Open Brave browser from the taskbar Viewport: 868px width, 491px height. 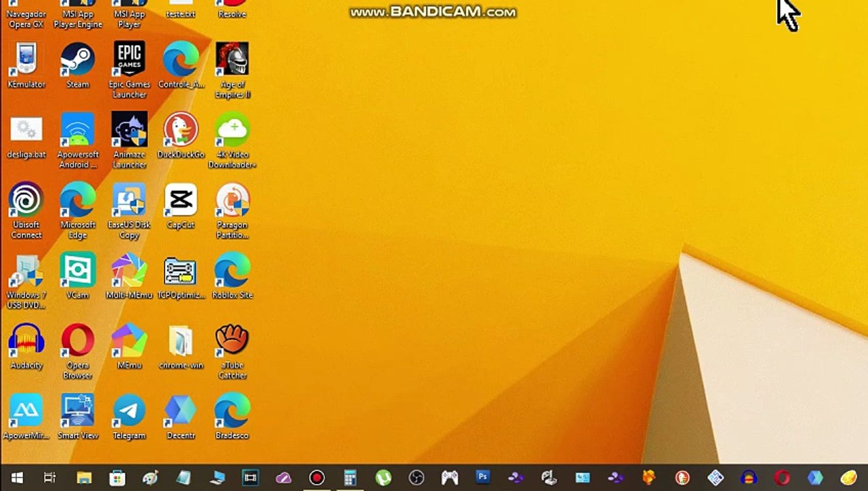[649, 478]
